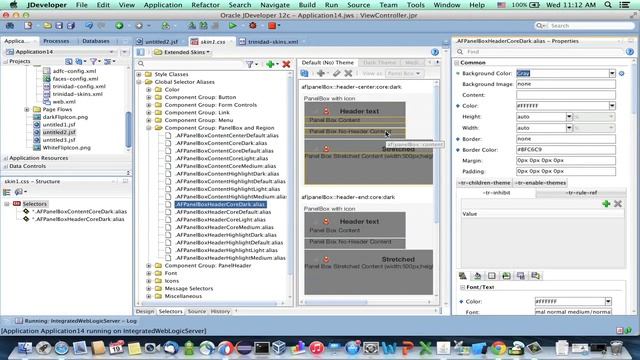Open the Background Color dropdown arrow
The width and height of the screenshot is (640, 360).
point(612,73)
